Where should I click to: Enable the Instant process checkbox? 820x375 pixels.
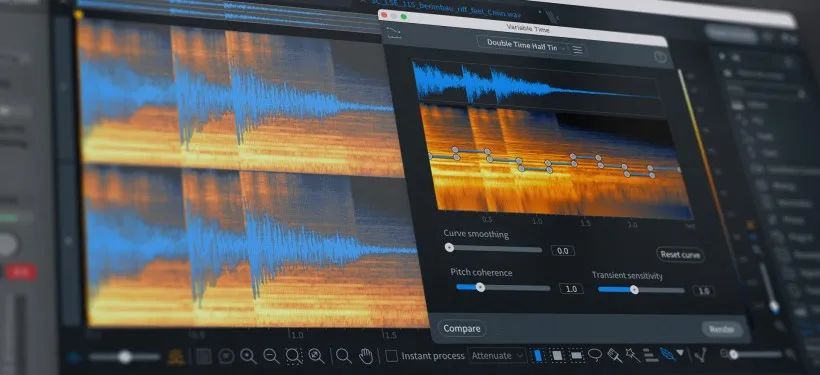click(x=391, y=356)
